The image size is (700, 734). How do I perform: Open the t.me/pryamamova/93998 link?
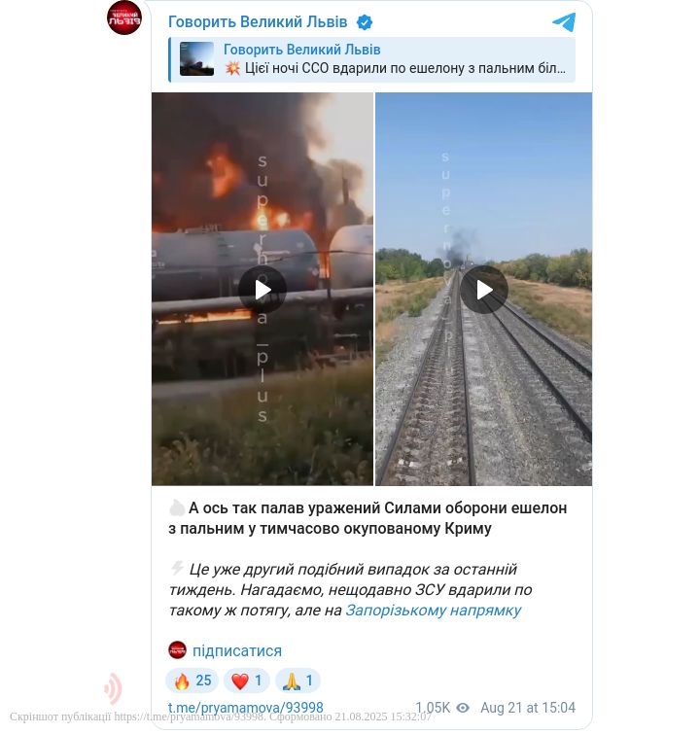[x=245, y=708]
